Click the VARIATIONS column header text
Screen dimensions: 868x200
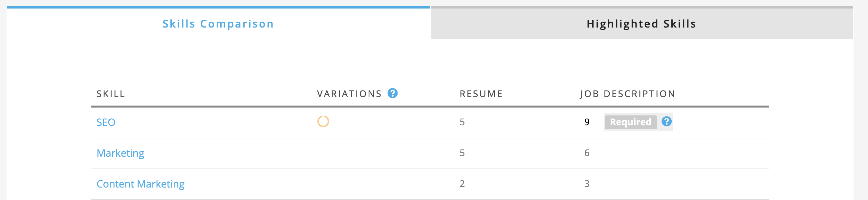(x=349, y=94)
